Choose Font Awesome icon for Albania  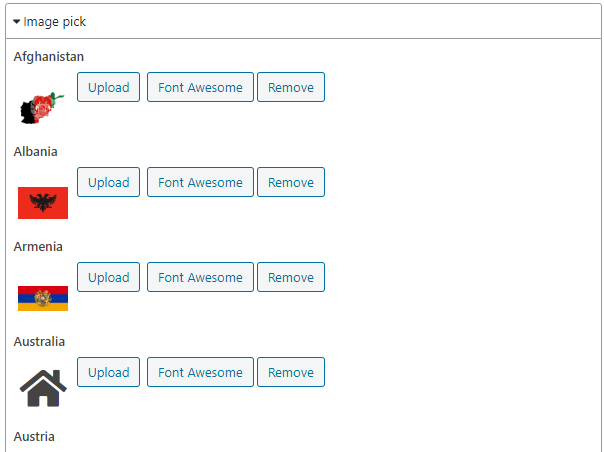[200, 182]
